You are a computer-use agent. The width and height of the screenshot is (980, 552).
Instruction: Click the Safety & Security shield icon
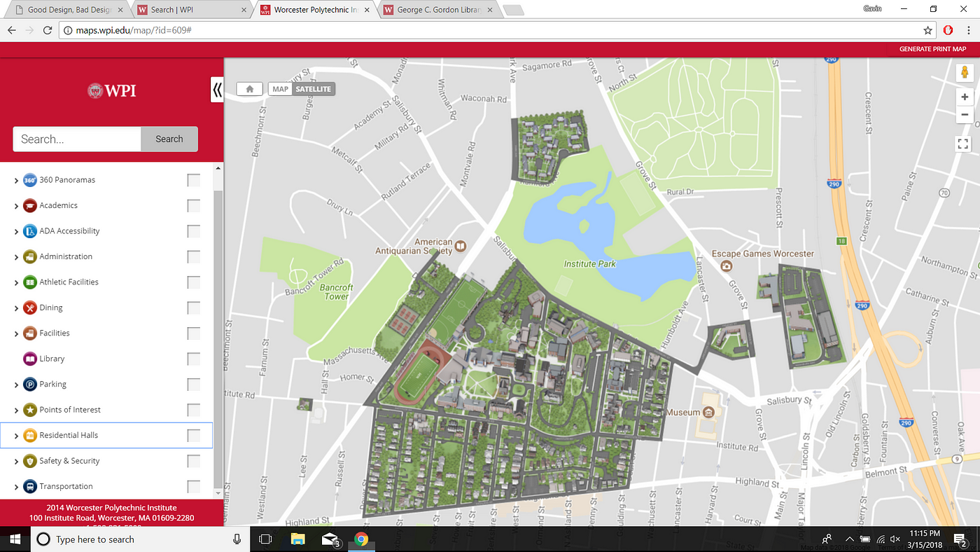coord(29,461)
